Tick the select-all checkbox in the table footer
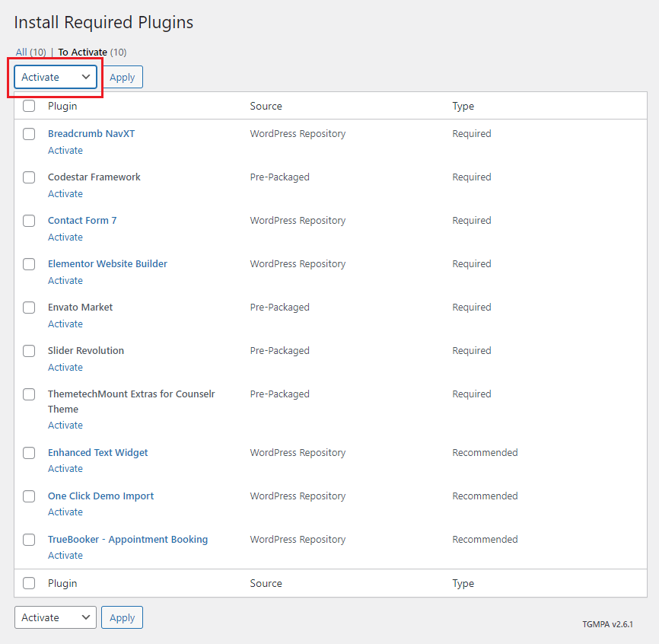Image resolution: width=659 pixels, height=644 pixels. [29, 583]
